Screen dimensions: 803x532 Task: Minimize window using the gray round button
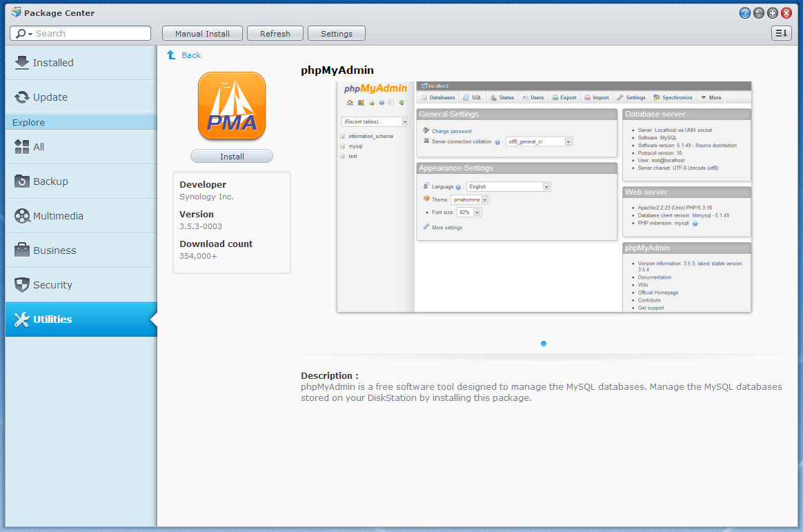point(758,13)
